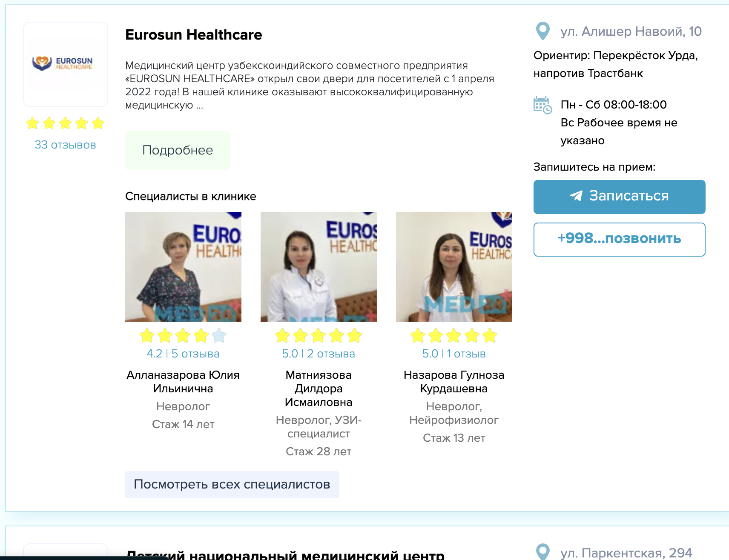Click the star rating under Матниязова's photo
The image size is (729, 560).
(x=319, y=336)
